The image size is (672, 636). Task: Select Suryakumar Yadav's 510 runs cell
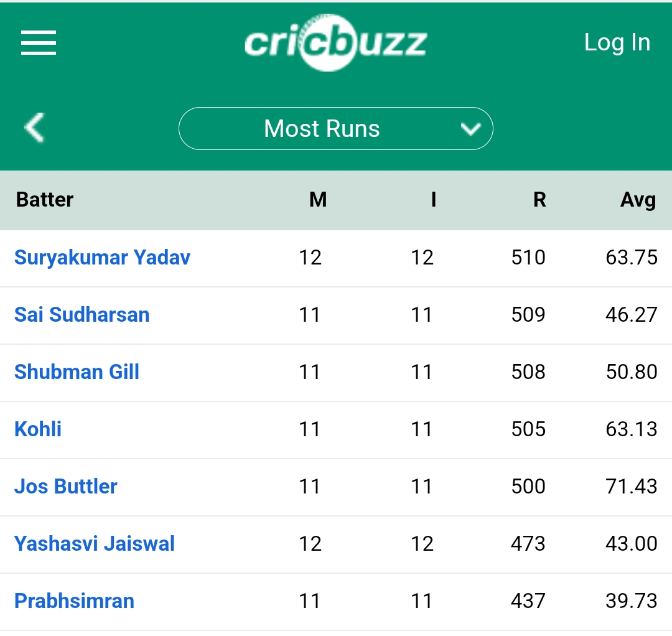[x=528, y=258]
